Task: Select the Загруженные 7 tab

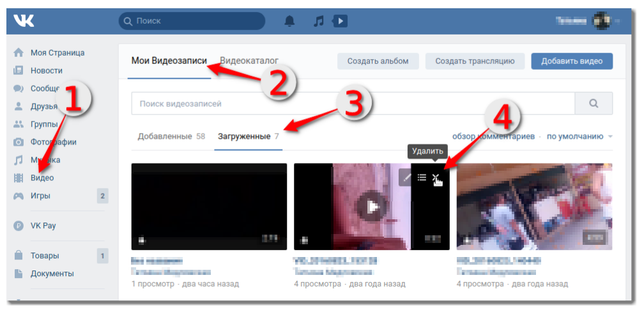Action: pos(248,136)
